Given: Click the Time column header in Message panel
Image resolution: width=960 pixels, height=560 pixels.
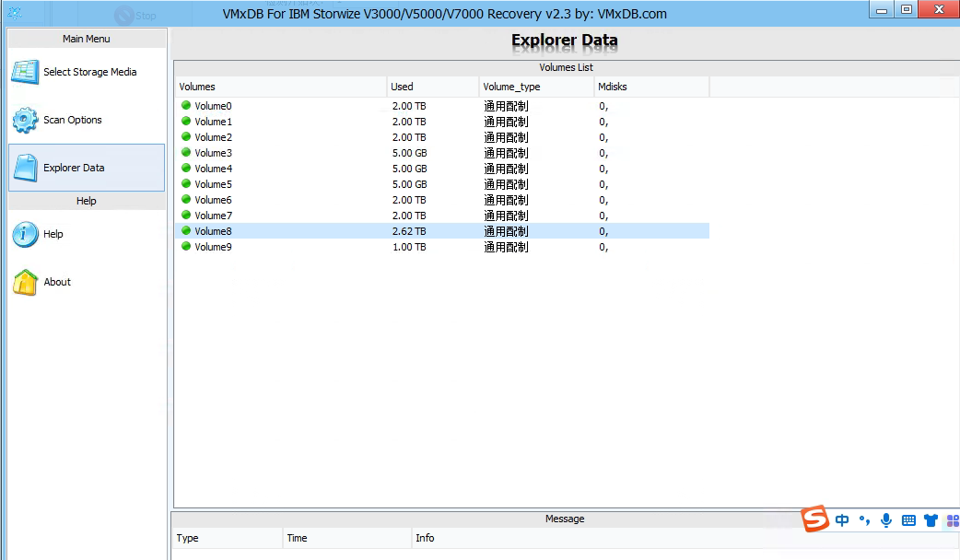Looking at the screenshot, I should pyautogui.click(x=347, y=538).
